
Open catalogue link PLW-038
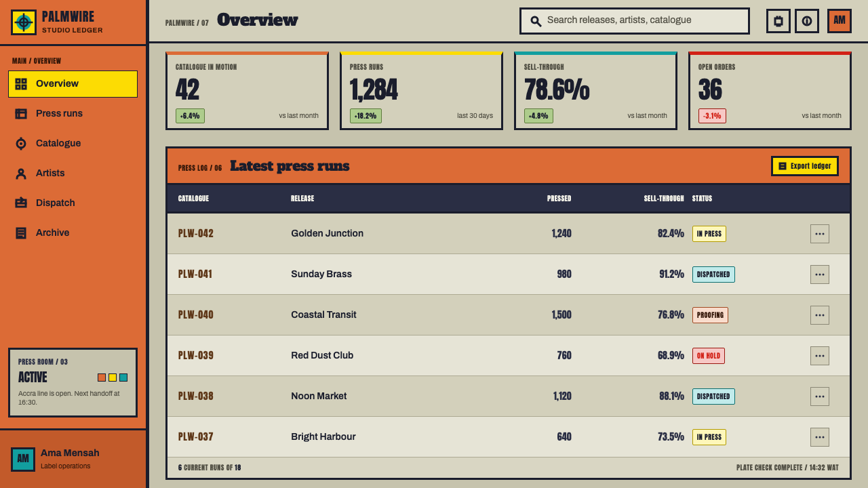click(196, 396)
